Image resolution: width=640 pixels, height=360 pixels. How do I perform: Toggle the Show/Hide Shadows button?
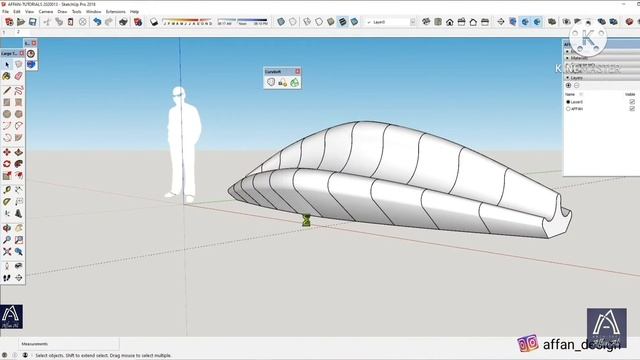154,22
